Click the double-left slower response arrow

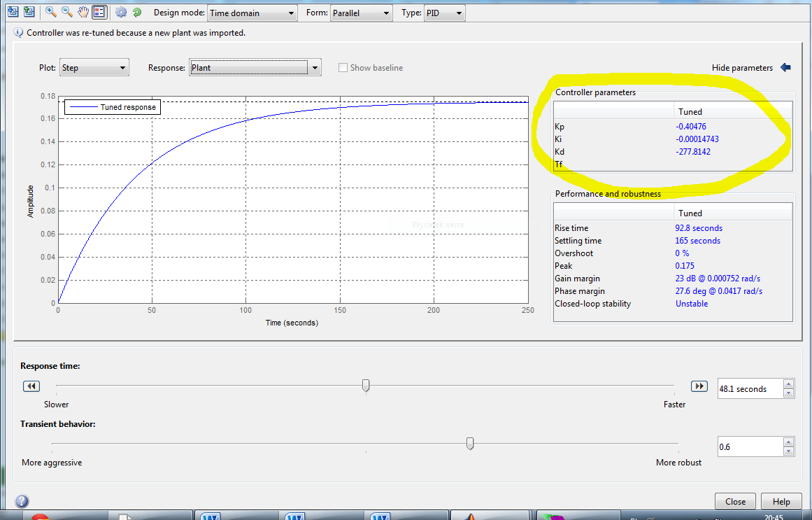[x=31, y=386]
